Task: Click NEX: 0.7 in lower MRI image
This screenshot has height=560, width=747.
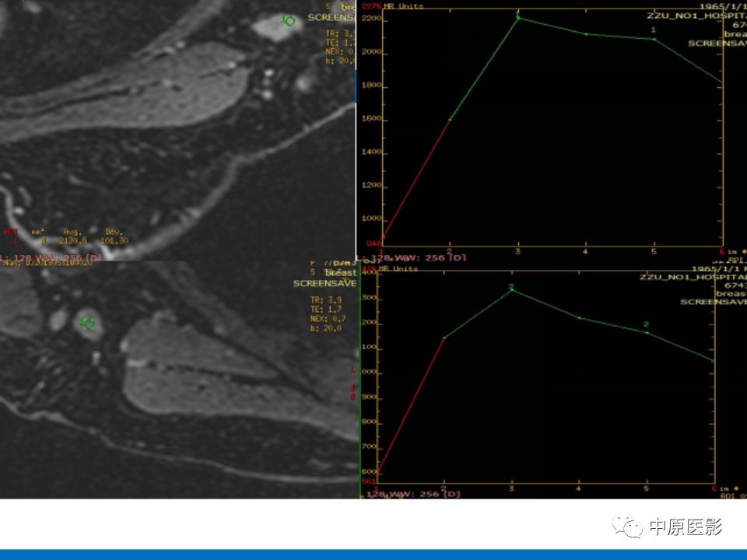Action: click(x=328, y=319)
